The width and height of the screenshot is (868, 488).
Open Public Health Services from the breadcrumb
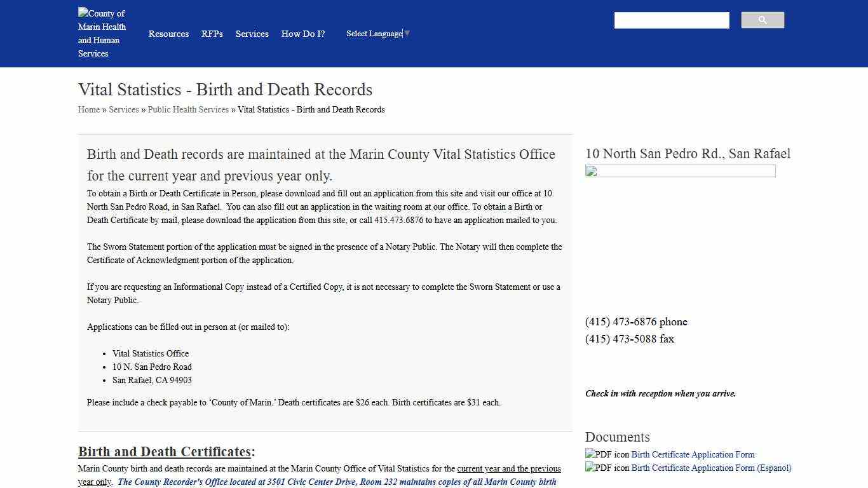point(188,109)
